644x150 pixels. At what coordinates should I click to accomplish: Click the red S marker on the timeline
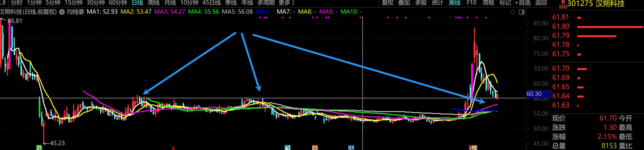(173, 148)
